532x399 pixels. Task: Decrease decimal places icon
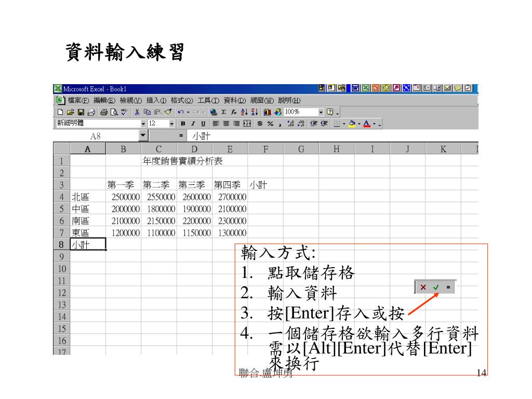pyautogui.click(x=301, y=124)
